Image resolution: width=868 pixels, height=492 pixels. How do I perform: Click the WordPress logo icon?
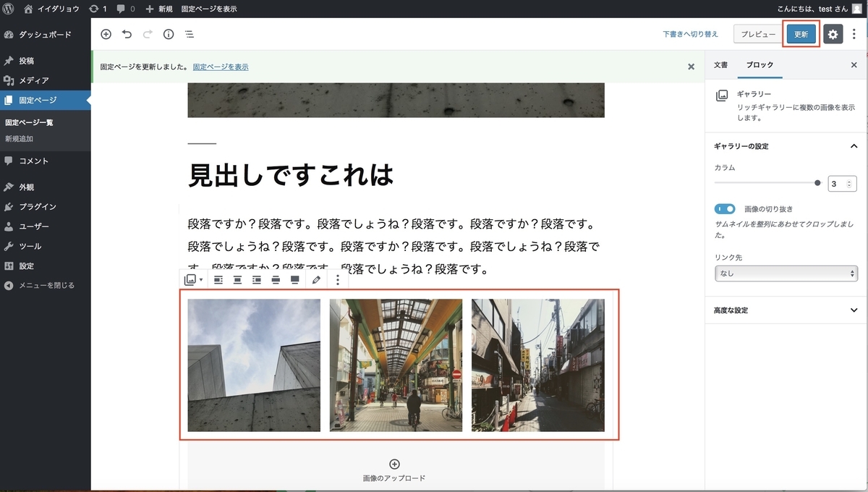click(x=9, y=9)
